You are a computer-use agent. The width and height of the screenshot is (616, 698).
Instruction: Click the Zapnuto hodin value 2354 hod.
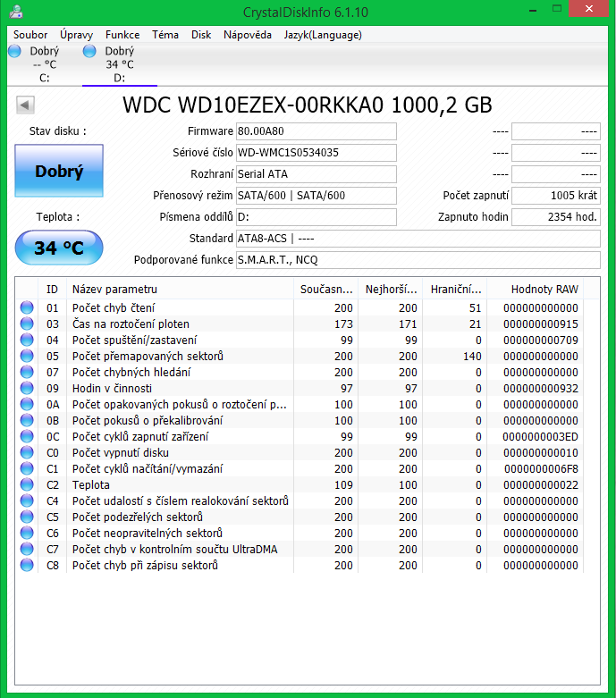[556, 217]
